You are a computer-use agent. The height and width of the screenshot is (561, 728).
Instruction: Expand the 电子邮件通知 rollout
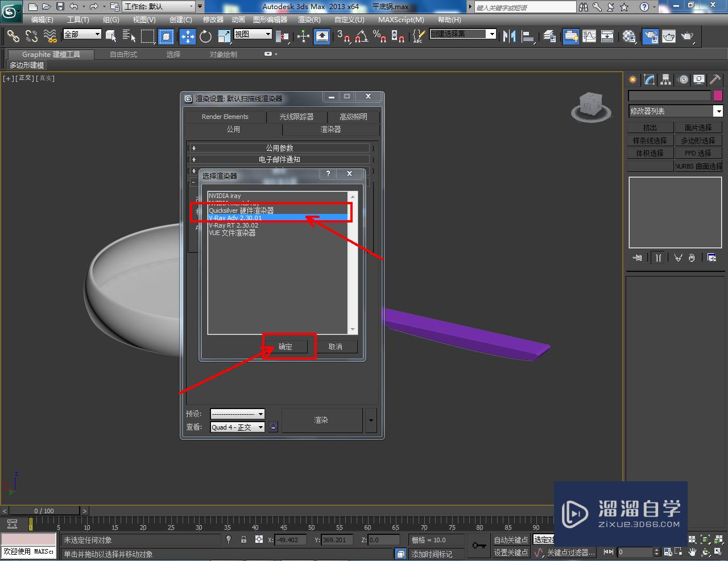tap(279, 159)
